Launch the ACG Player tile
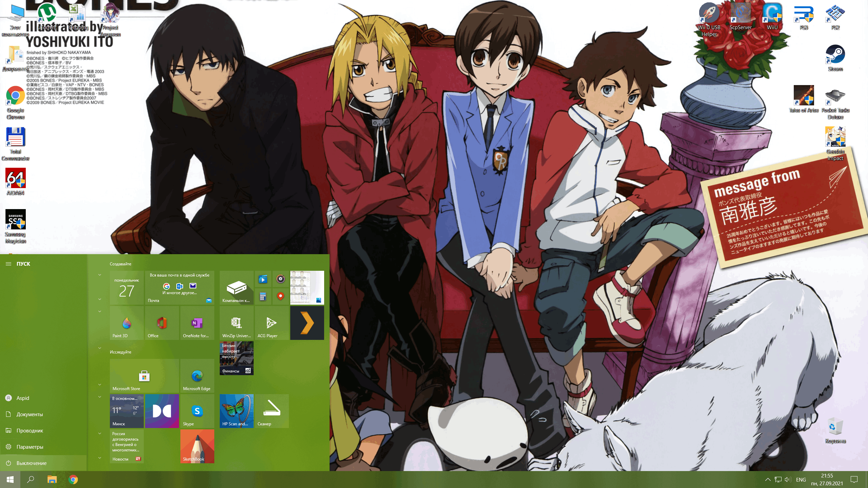Screen dimensions: 868x488 pyautogui.click(x=272, y=323)
